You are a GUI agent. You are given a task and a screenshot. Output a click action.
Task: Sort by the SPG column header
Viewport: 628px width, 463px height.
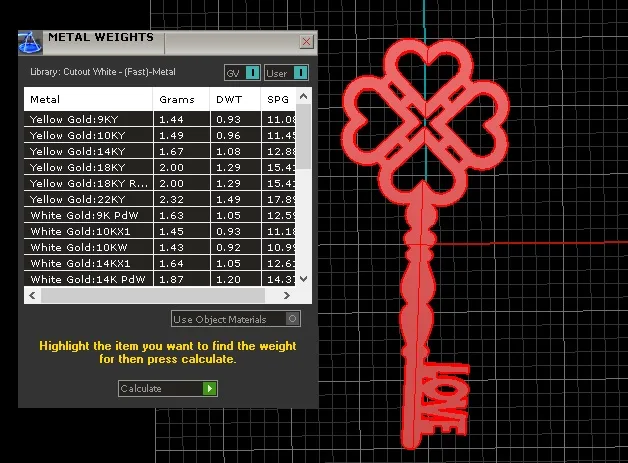point(278,99)
